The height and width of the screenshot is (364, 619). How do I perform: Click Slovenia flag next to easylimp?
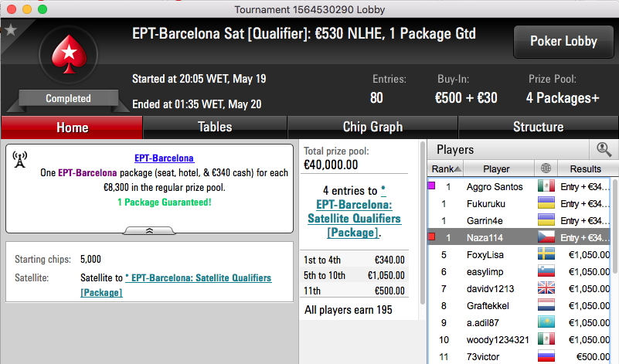[x=546, y=271]
